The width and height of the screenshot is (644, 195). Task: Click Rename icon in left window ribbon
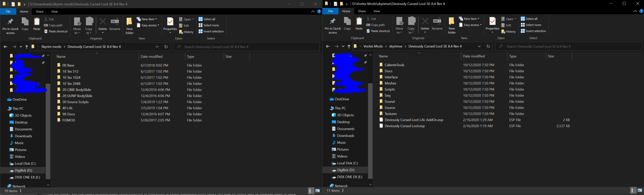tap(115, 24)
